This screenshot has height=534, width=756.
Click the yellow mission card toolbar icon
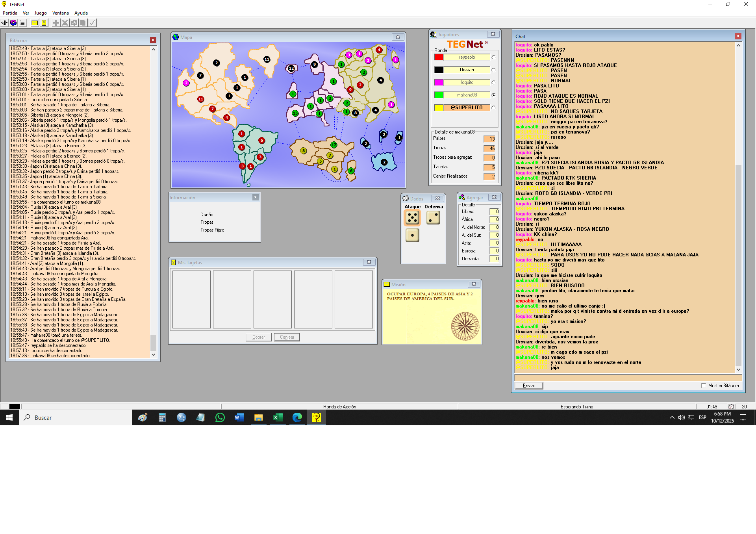click(x=35, y=23)
